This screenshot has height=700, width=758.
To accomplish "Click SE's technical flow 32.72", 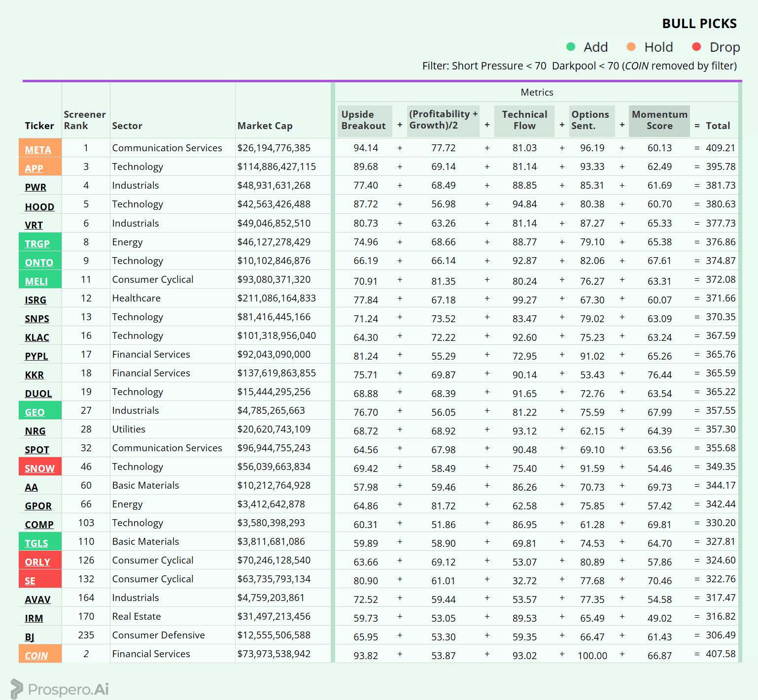I will click(x=524, y=581).
